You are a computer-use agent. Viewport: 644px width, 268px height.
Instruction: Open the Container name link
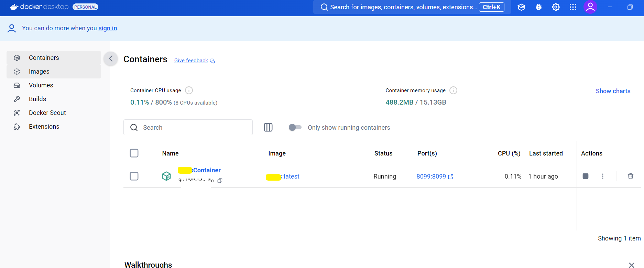(199, 170)
